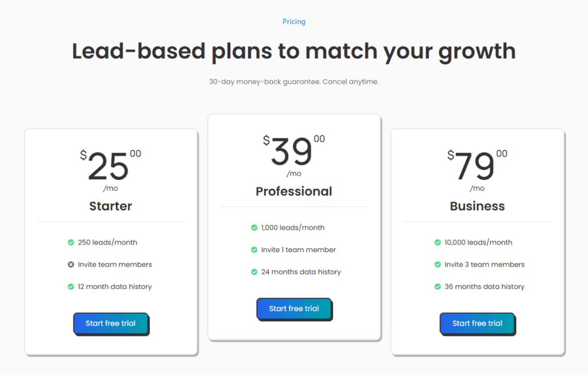Click the $79 Business price
Screen dimensions: 588x375
[475, 166]
